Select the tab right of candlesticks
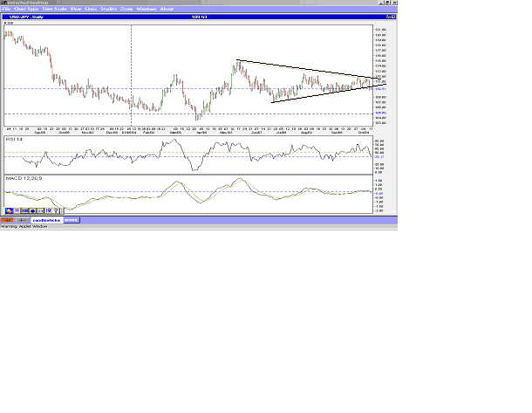 pyautogui.click(x=71, y=219)
